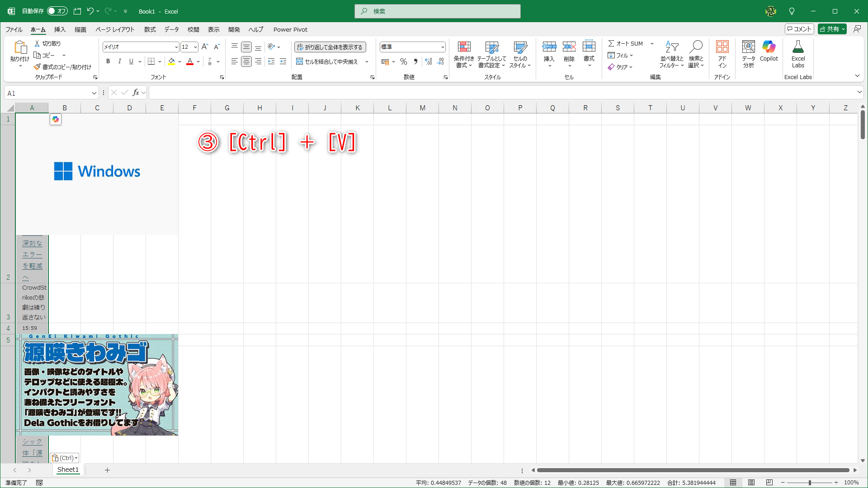
Task: Toggle the wrap text button
Action: point(330,47)
